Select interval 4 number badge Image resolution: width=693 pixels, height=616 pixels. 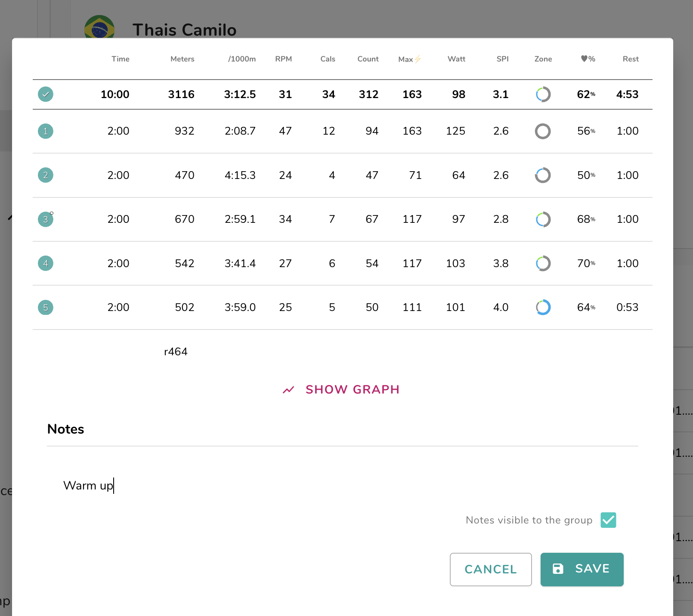click(x=46, y=263)
